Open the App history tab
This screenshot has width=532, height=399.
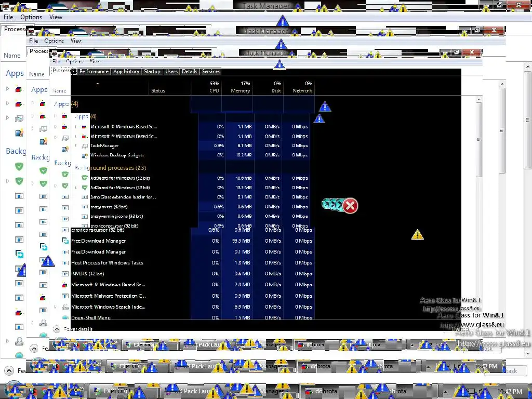click(126, 71)
